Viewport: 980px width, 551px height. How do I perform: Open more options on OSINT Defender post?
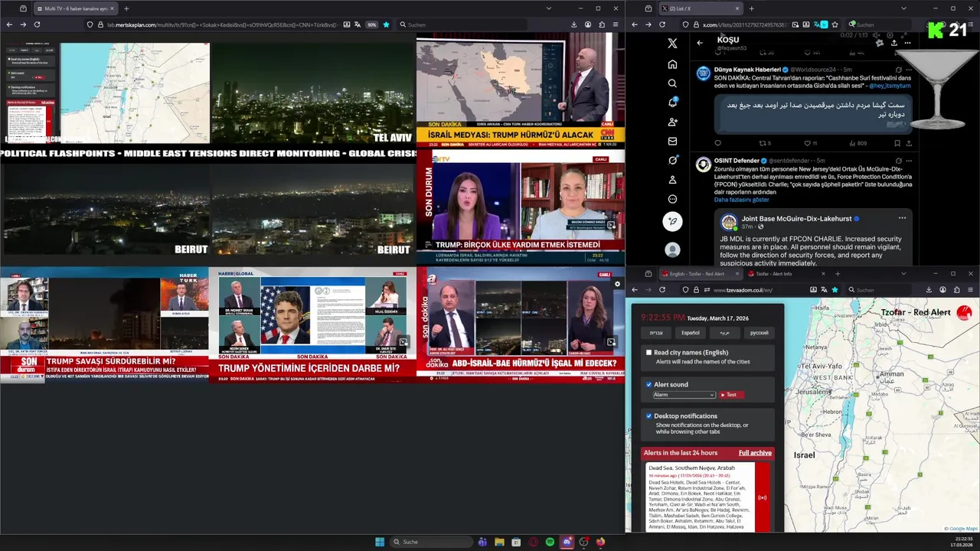909,161
